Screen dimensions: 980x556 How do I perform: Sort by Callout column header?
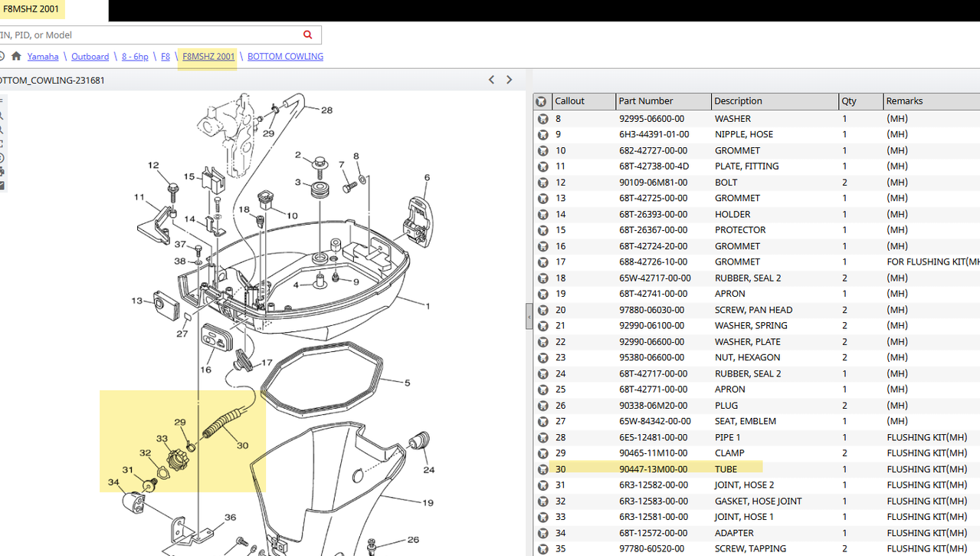coord(584,101)
